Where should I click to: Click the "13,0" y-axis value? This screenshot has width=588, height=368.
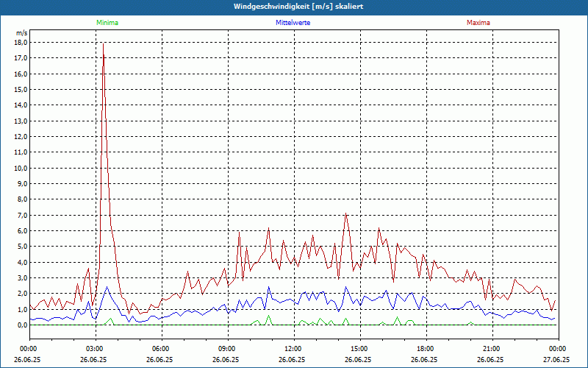(21, 121)
